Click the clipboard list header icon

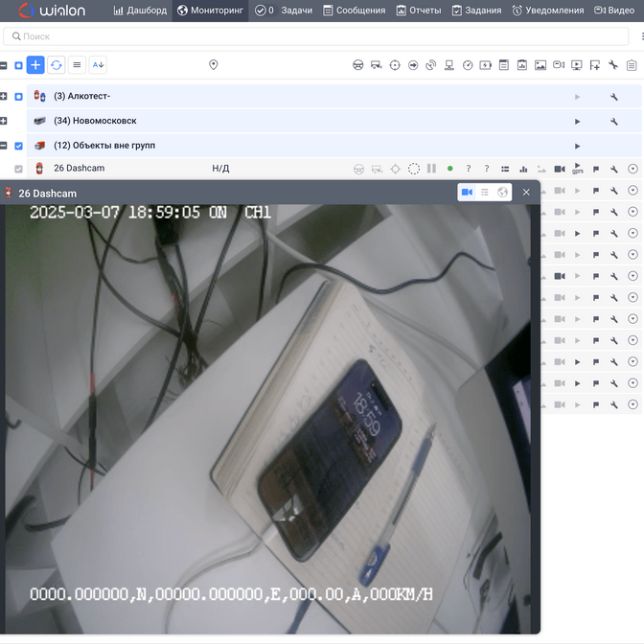(632, 65)
